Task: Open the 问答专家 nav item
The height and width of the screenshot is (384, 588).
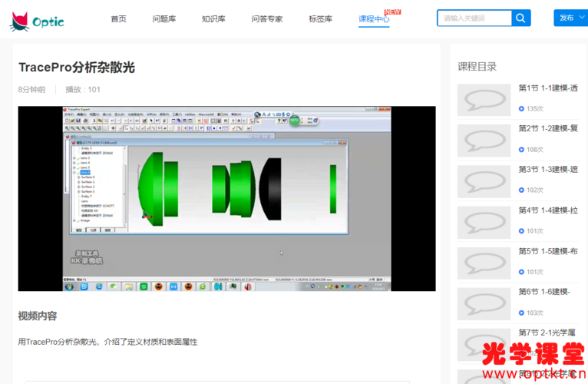Action: pyautogui.click(x=267, y=18)
